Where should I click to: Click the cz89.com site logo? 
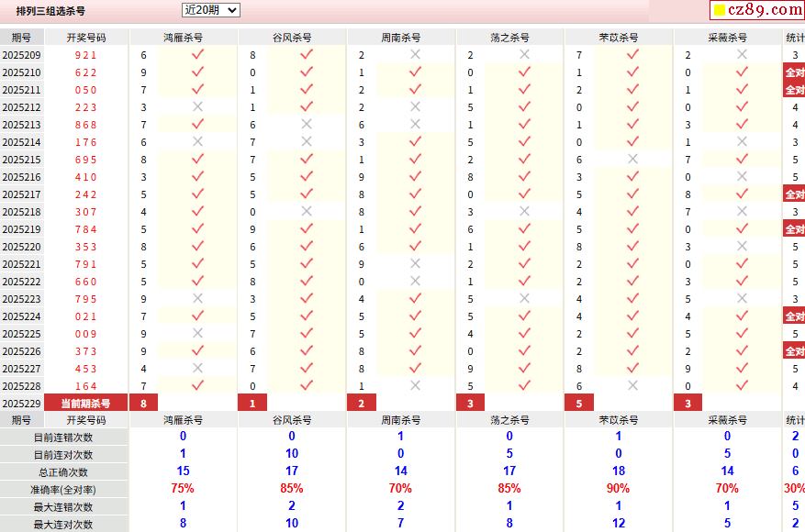tap(758, 10)
